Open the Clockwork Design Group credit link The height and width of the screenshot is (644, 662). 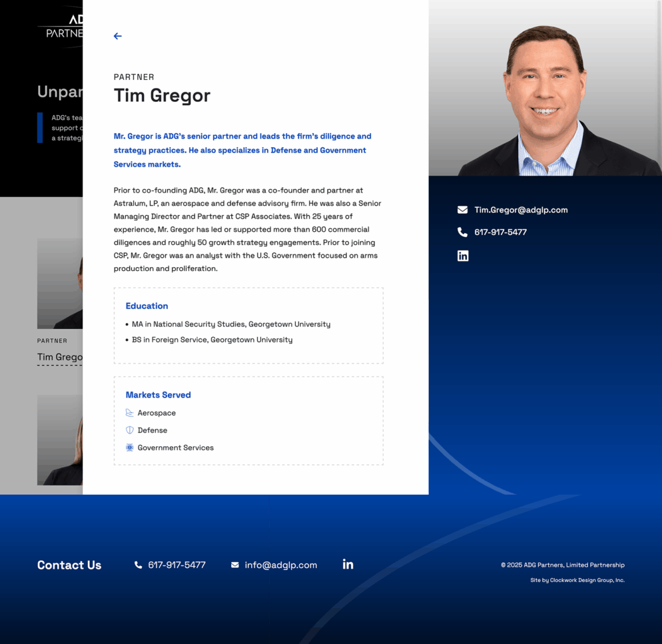577,580
